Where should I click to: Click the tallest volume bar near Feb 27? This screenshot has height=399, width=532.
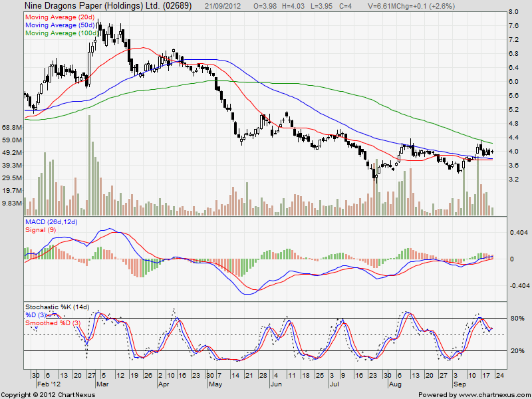[x=89, y=165]
